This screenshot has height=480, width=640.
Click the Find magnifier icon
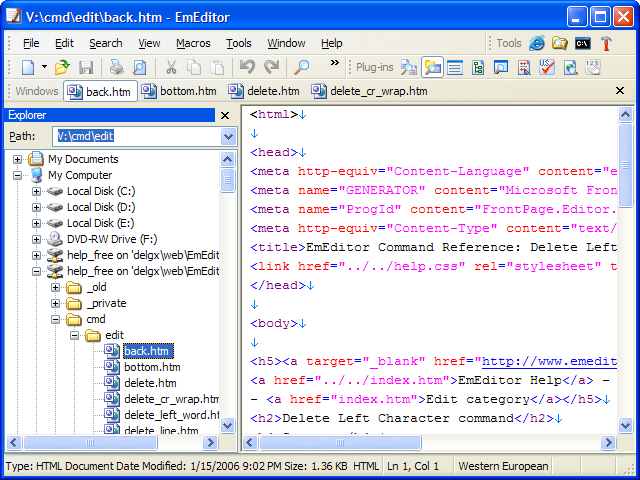[x=301, y=67]
